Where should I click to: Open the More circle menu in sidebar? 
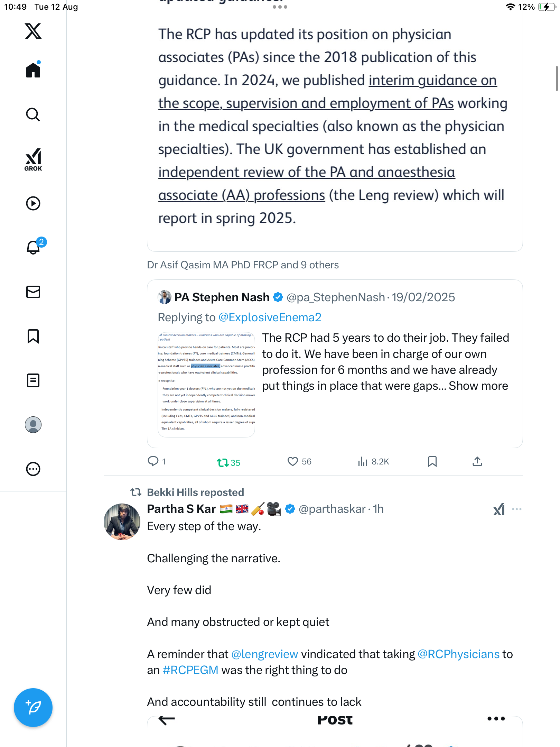(33, 469)
